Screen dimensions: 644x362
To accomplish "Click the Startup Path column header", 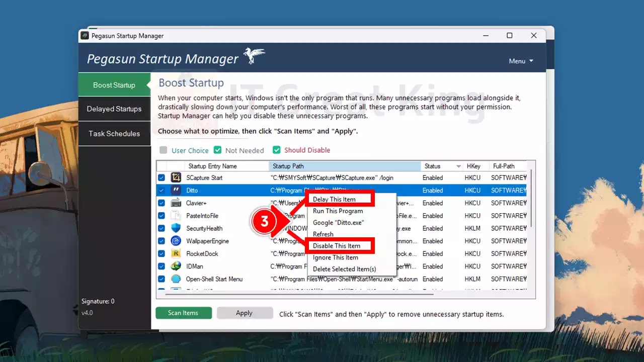I will coord(345,166).
